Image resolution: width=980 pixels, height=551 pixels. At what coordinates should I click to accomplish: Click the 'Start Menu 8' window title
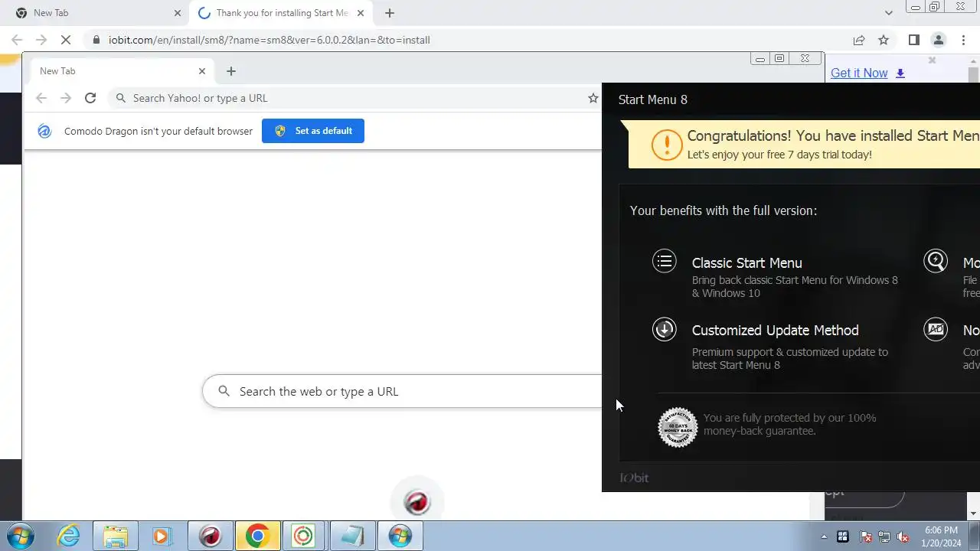[653, 99]
